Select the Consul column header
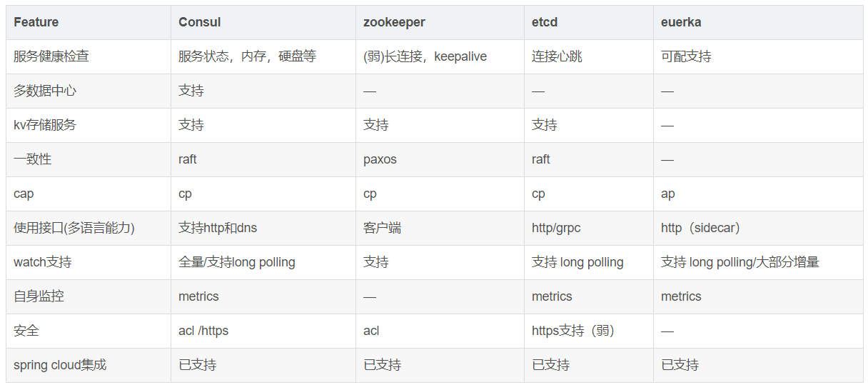The height and width of the screenshot is (390, 868). pyautogui.click(x=200, y=22)
